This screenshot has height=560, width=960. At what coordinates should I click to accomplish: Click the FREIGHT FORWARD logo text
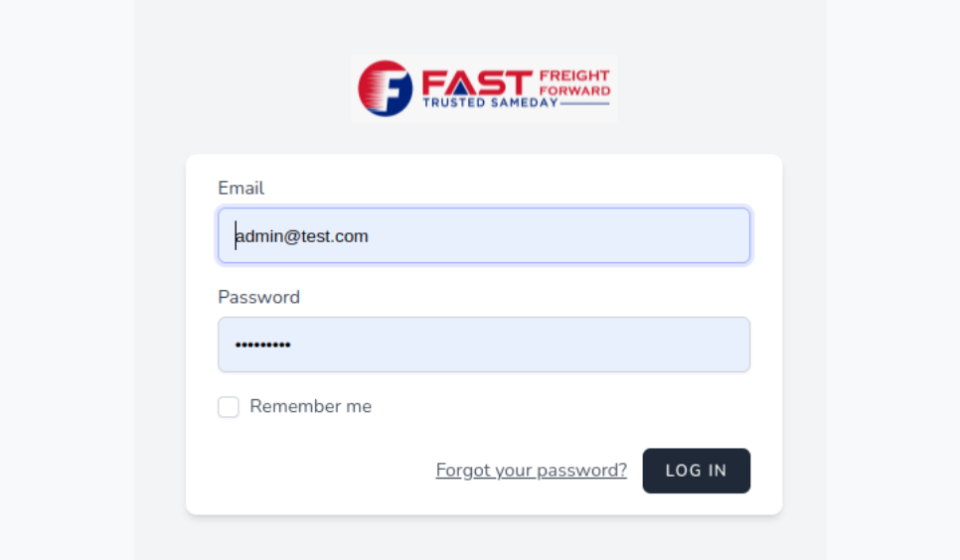point(574,83)
